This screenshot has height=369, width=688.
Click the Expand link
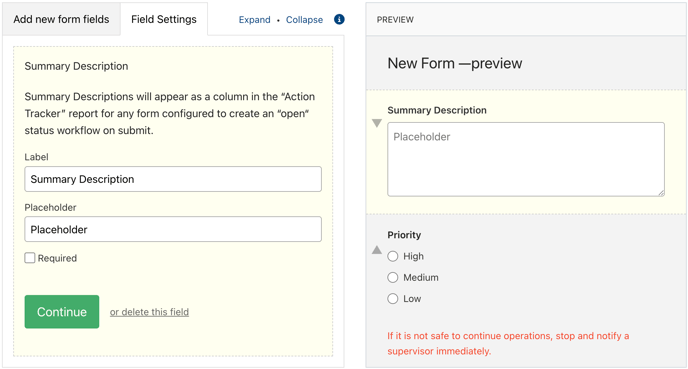(254, 20)
